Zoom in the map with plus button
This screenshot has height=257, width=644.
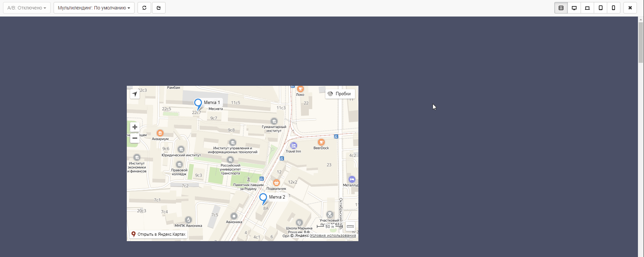coord(135,127)
